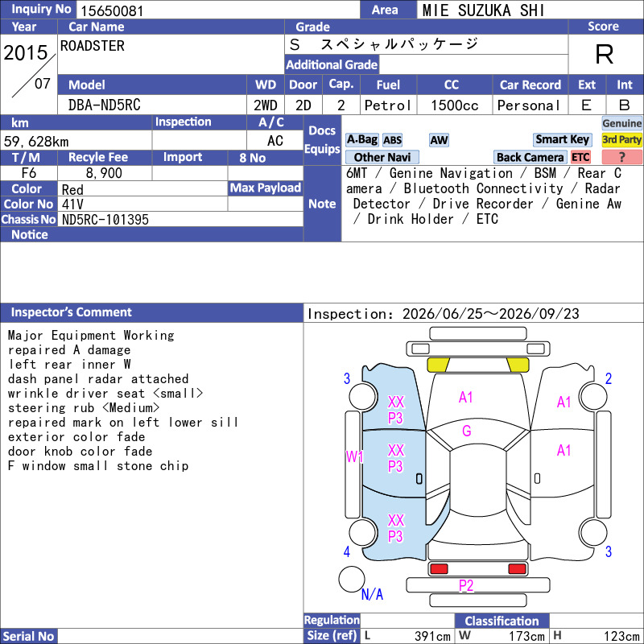Click the engine size 1500cc

pyautogui.click(x=455, y=105)
